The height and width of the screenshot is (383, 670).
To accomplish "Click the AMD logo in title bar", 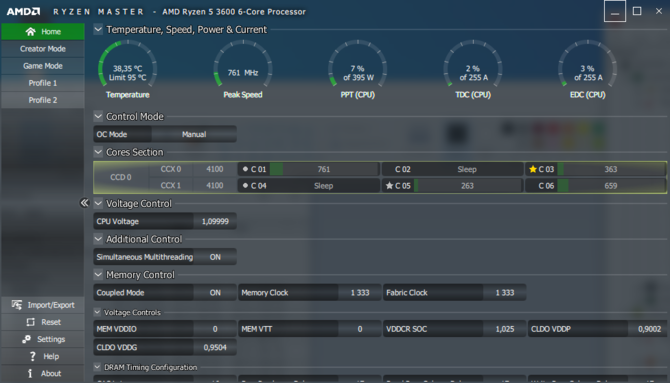I will click(x=23, y=12).
